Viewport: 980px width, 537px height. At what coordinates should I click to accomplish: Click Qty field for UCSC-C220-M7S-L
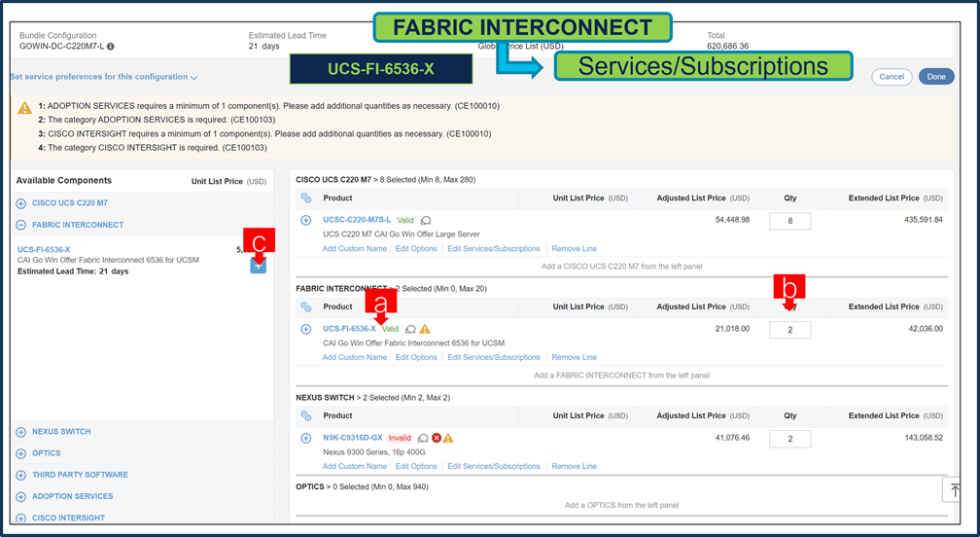coord(790,221)
